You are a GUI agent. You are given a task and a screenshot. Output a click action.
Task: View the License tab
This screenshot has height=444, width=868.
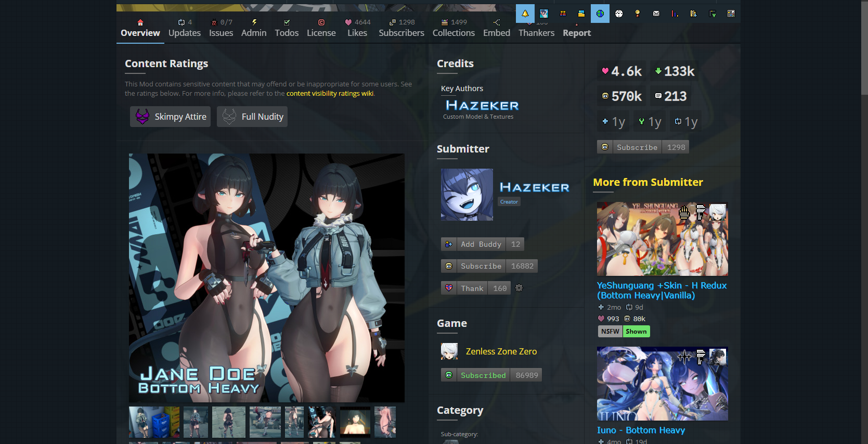coord(321,28)
